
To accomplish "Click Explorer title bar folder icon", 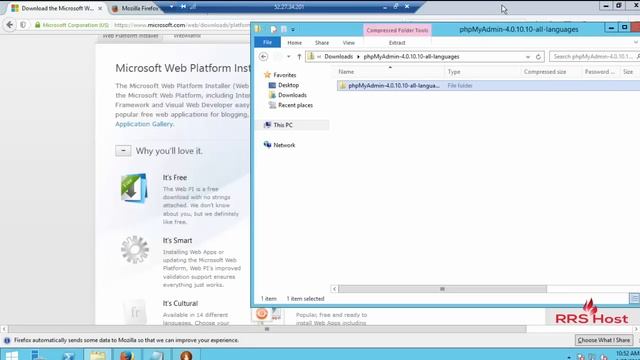I will point(258,29).
